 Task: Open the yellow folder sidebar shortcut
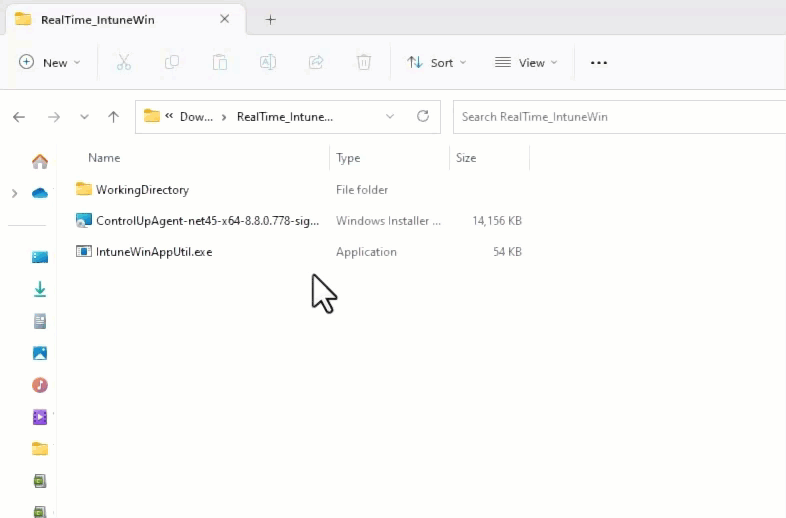coord(40,449)
